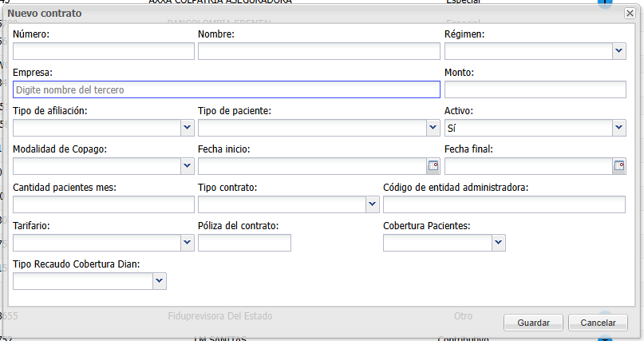Expand the Modalidad de Copago dropdown
This screenshot has width=644, height=341.
[188, 166]
